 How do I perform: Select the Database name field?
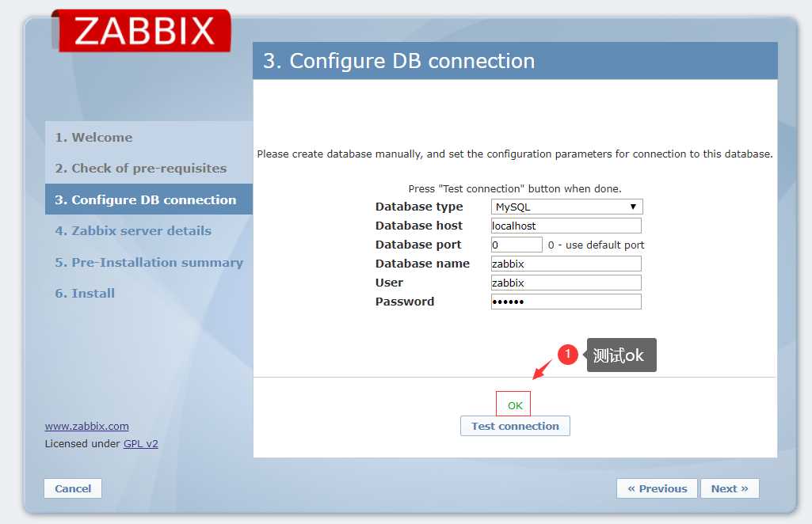[566, 264]
